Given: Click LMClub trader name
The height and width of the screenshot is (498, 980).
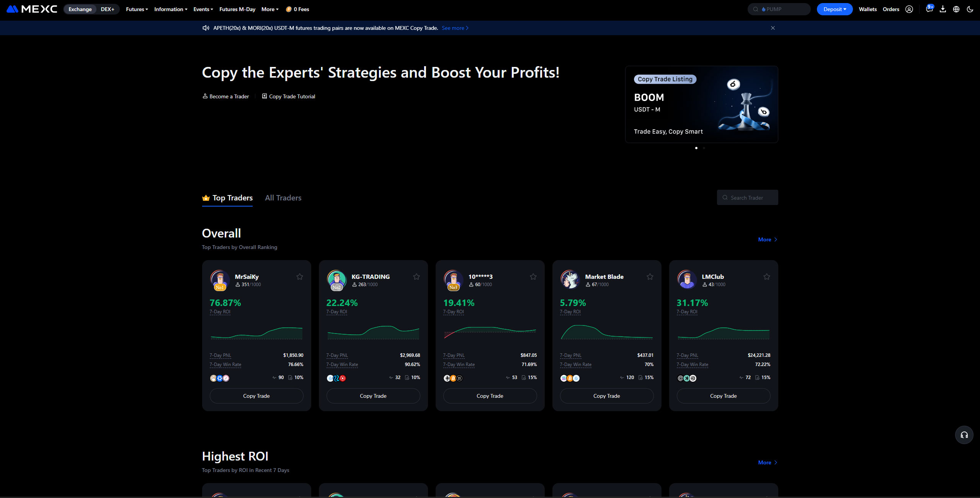Looking at the screenshot, I should [713, 277].
